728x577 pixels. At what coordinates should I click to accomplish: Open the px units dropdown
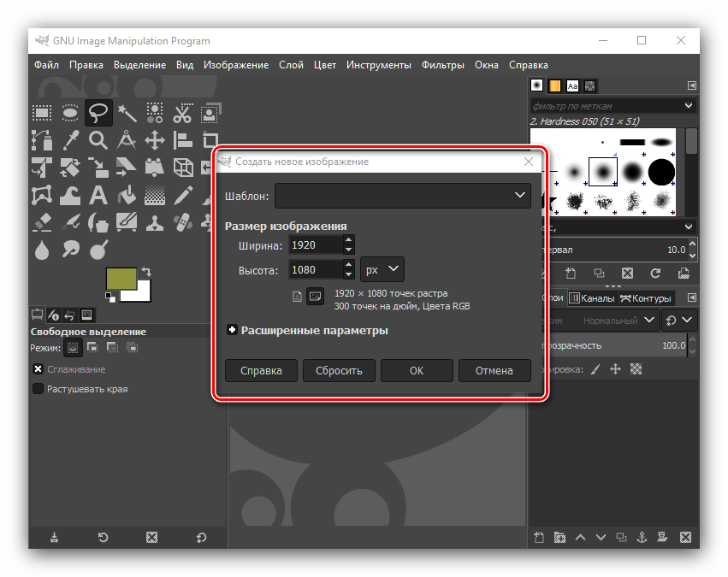(x=382, y=269)
